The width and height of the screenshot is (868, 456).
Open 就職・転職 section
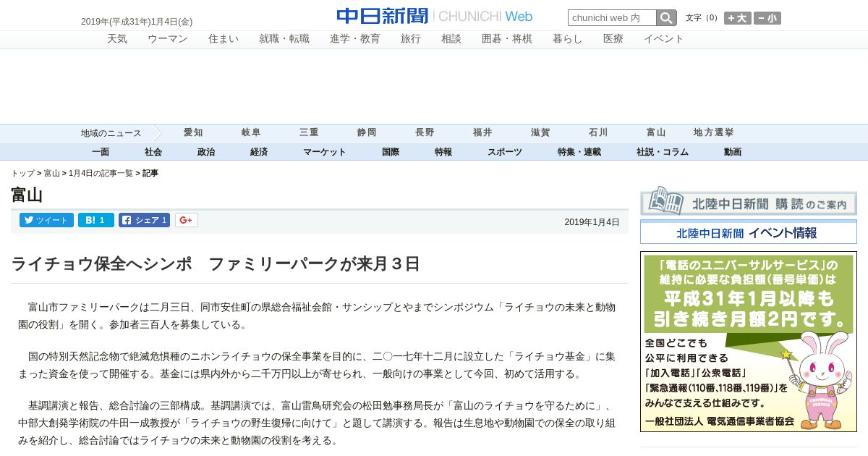coord(284,39)
